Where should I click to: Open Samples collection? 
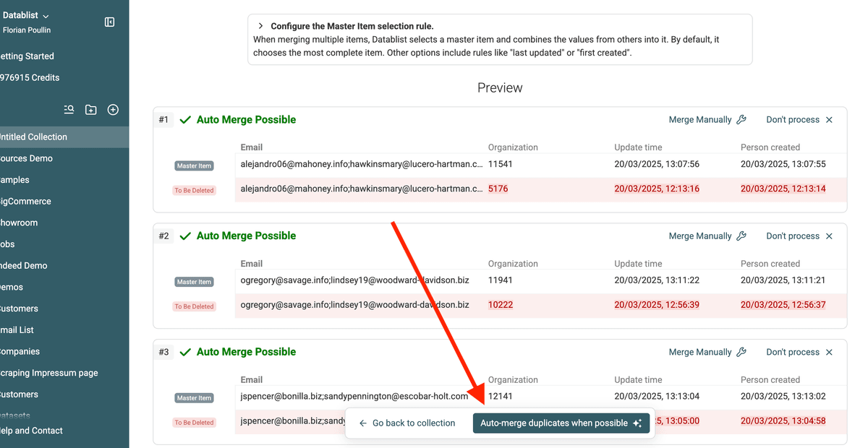tap(14, 180)
